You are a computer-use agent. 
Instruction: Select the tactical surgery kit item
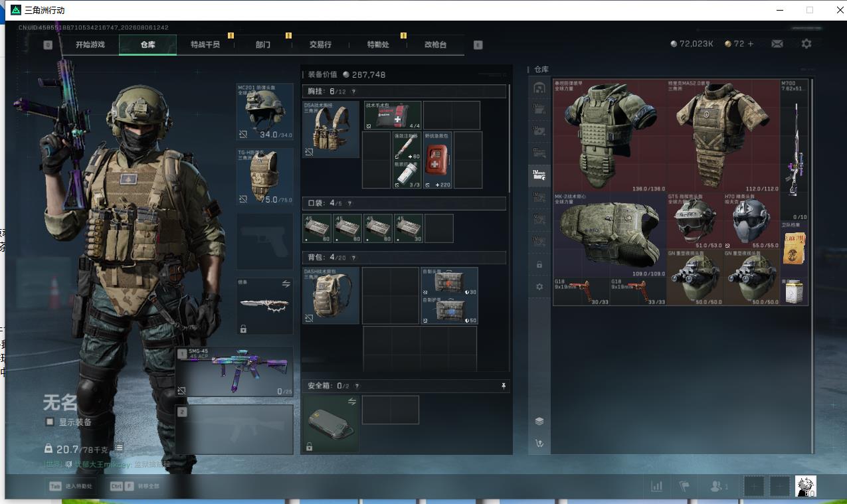pyautogui.click(x=393, y=116)
